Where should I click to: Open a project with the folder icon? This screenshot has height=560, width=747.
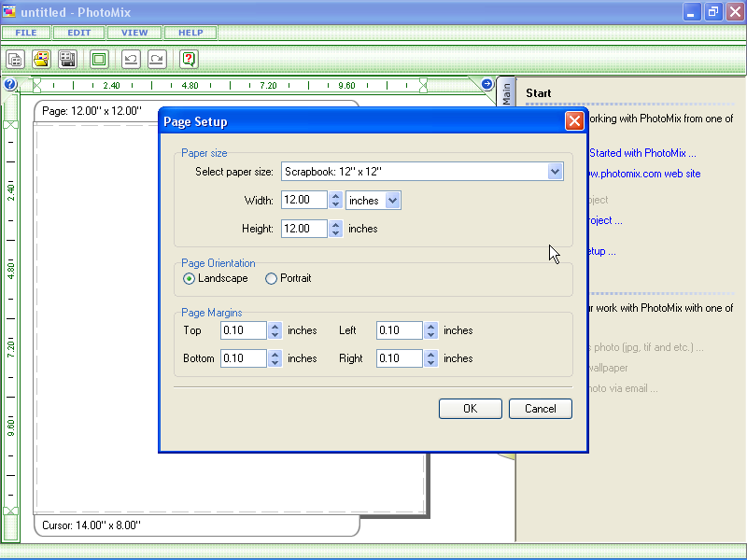click(x=41, y=60)
